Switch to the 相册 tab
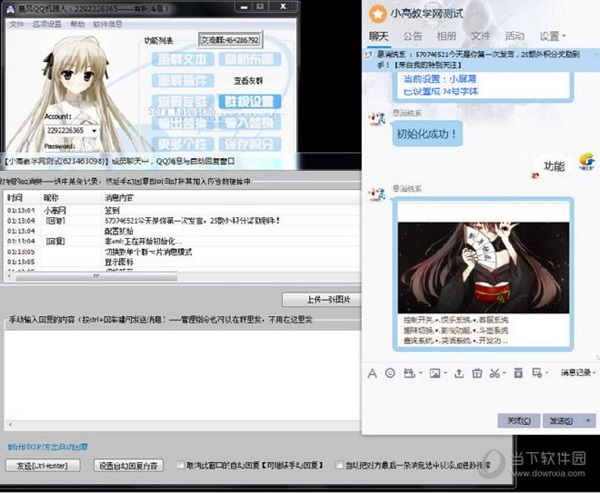 [x=446, y=36]
